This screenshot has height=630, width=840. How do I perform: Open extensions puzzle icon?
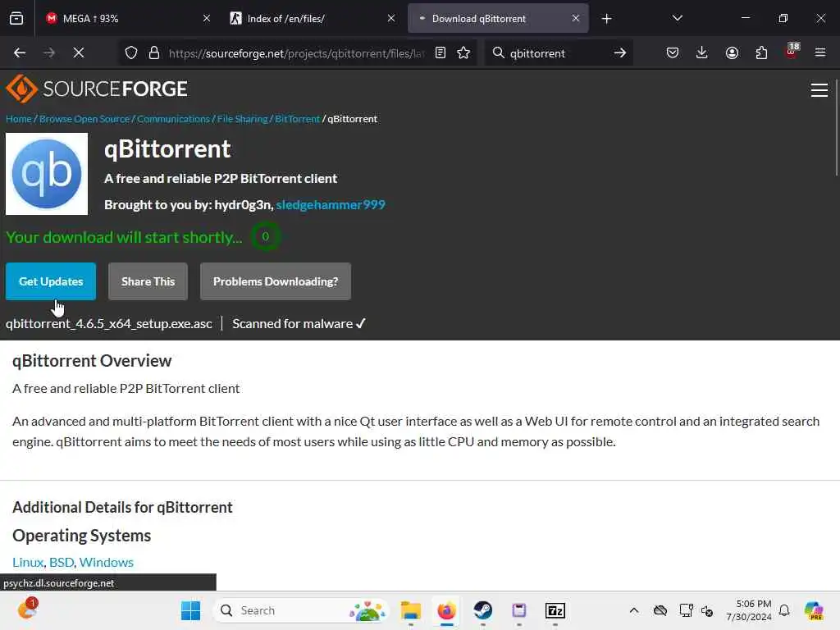tap(761, 53)
